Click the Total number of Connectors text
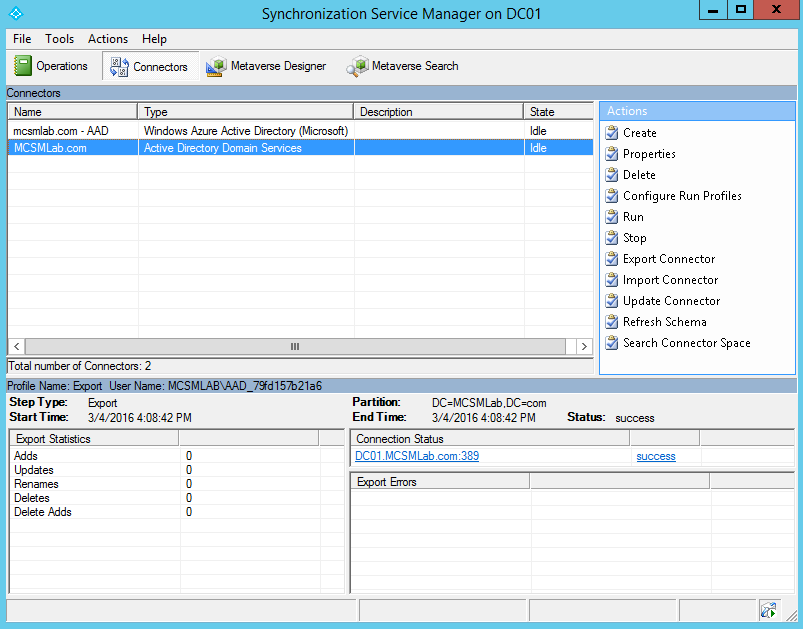Screen dimensions: 803x629 (80, 366)
